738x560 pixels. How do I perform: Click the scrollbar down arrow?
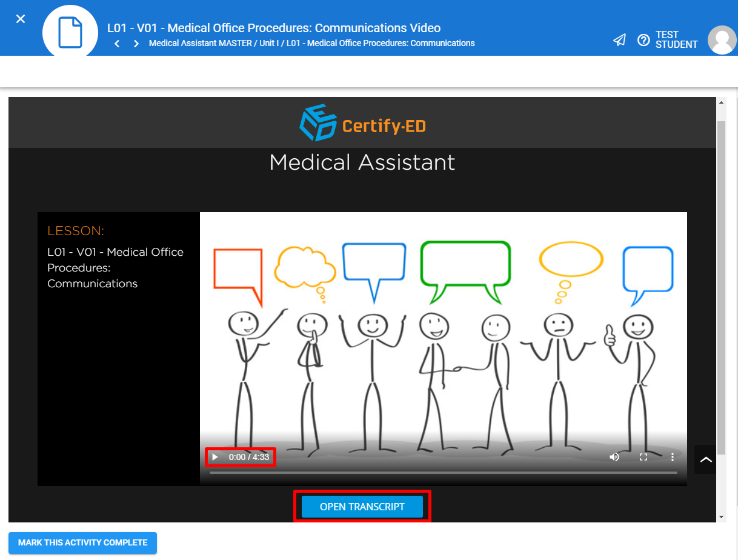pyautogui.click(x=721, y=517)
